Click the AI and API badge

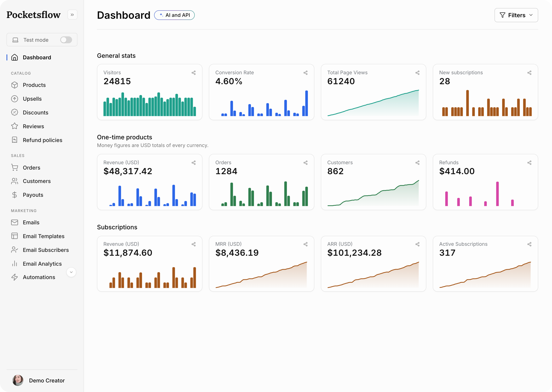point(174,15)
